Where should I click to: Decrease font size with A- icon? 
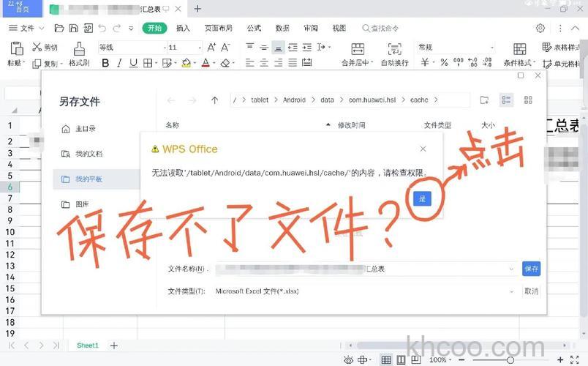pos(225,47)
